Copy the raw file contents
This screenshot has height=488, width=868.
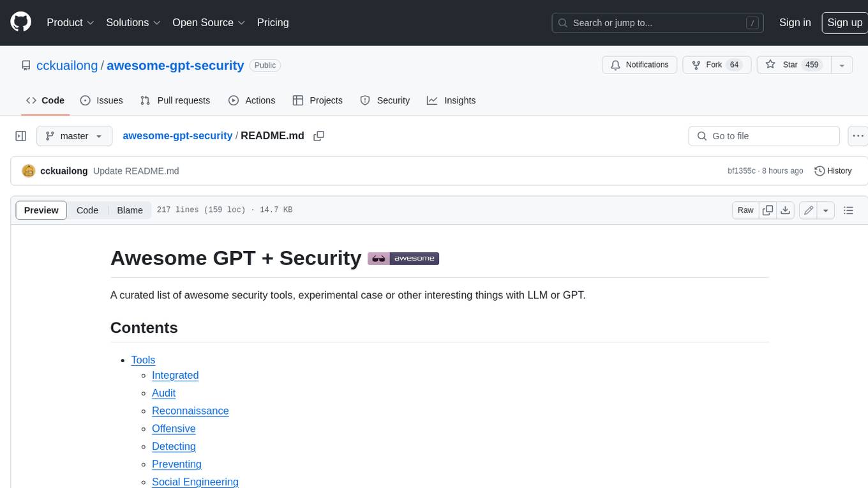point(768,210)
